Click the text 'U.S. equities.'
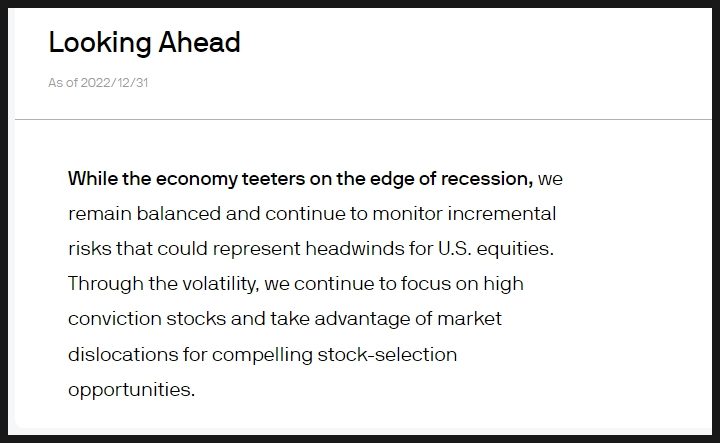Viewport: 720px width, 443px height. [x=496, y=249]
